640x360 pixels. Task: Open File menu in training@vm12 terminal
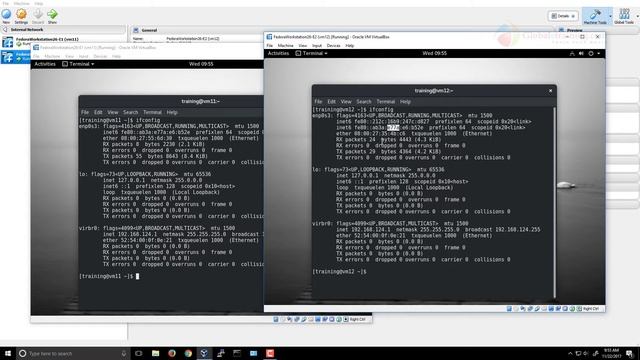(318, 102)
